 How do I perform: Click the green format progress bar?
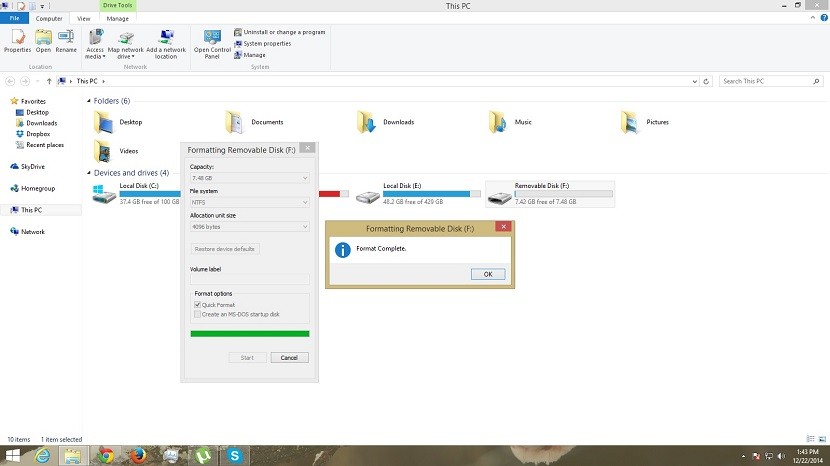[x=250, y=334]
